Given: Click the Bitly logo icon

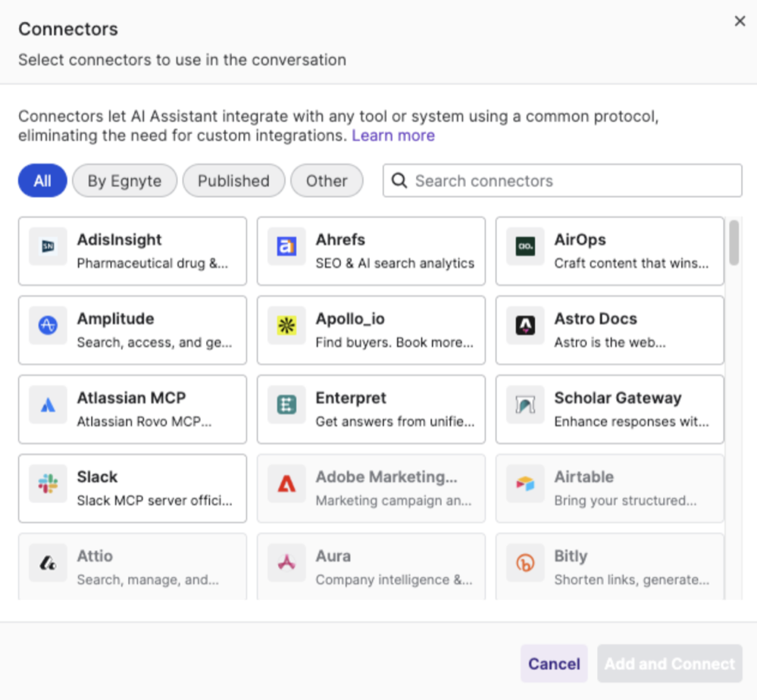Looking at the screenshot, I should 525,563.
